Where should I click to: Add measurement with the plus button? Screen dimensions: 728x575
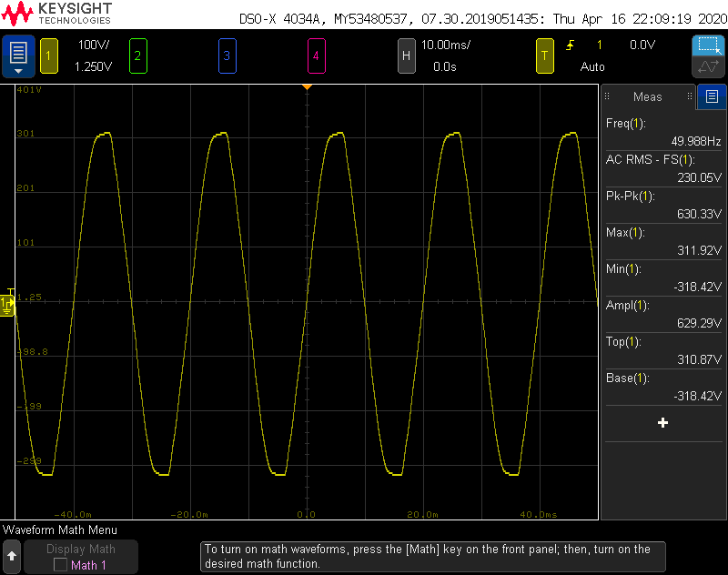pos(662,423)
